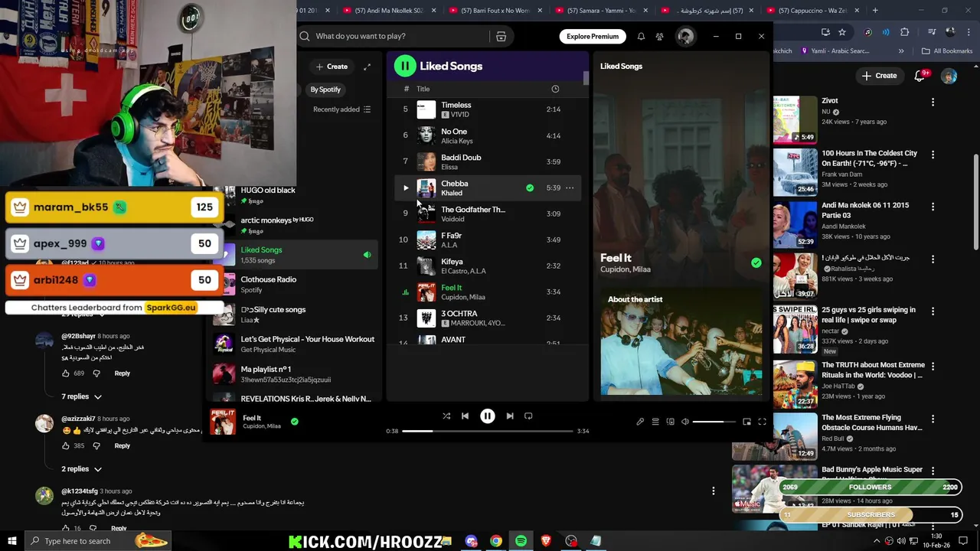This screenshot has width=980, height=551.
Task: Skip to next track in Spotify
Action: [x=510, y=416]
